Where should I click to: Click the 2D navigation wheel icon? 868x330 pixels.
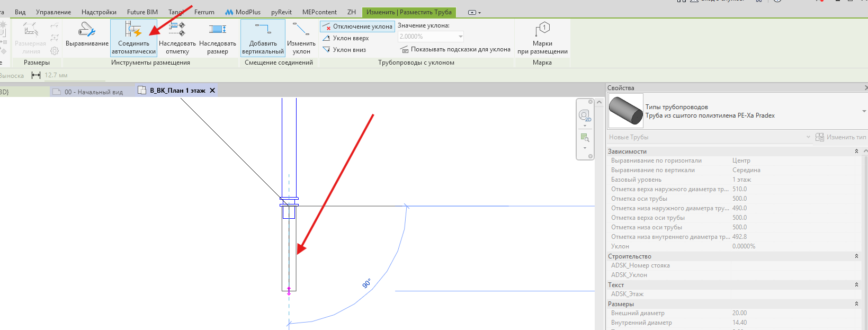(585, 115)
